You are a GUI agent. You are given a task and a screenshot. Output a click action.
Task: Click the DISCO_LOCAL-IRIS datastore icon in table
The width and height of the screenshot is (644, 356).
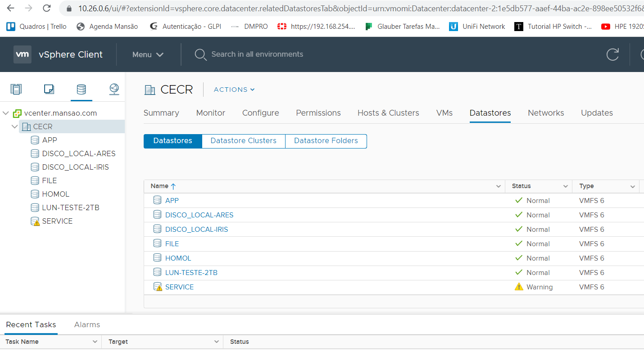pos(157,230)
